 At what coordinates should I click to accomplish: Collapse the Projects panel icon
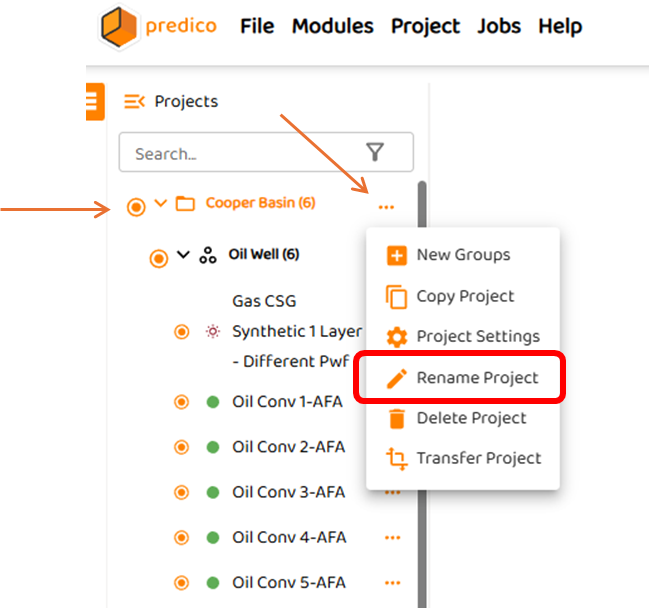tap(134, 101)
